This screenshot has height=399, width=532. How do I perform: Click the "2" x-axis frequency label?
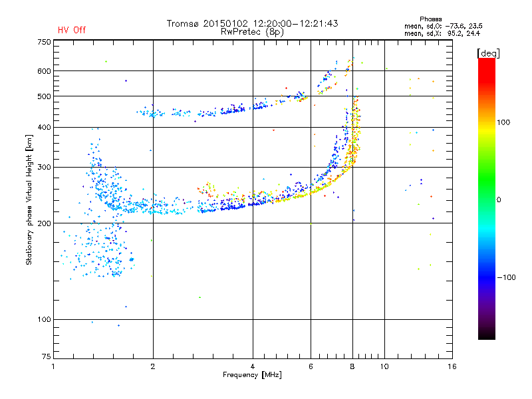coord(153,366)
